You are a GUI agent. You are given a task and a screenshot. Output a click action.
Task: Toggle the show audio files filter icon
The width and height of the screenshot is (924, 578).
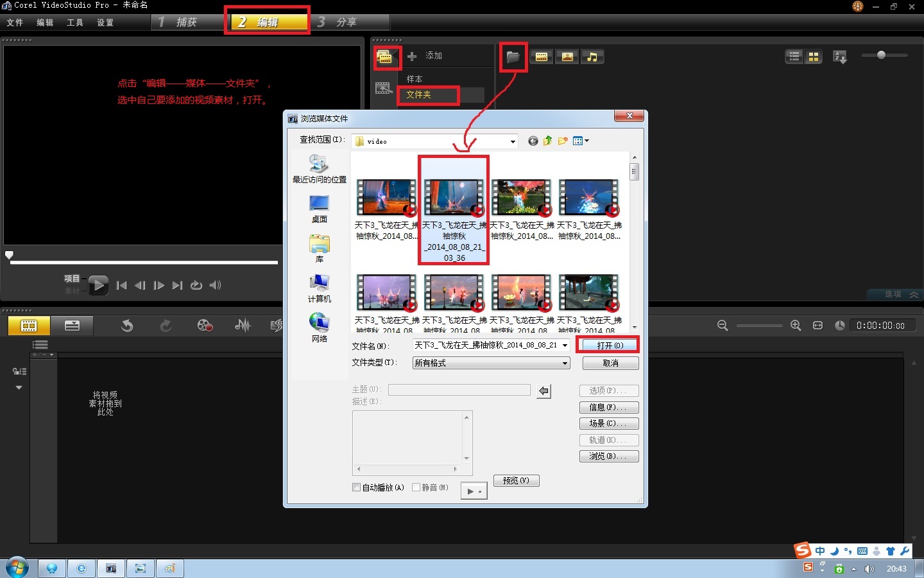(592, 57)
